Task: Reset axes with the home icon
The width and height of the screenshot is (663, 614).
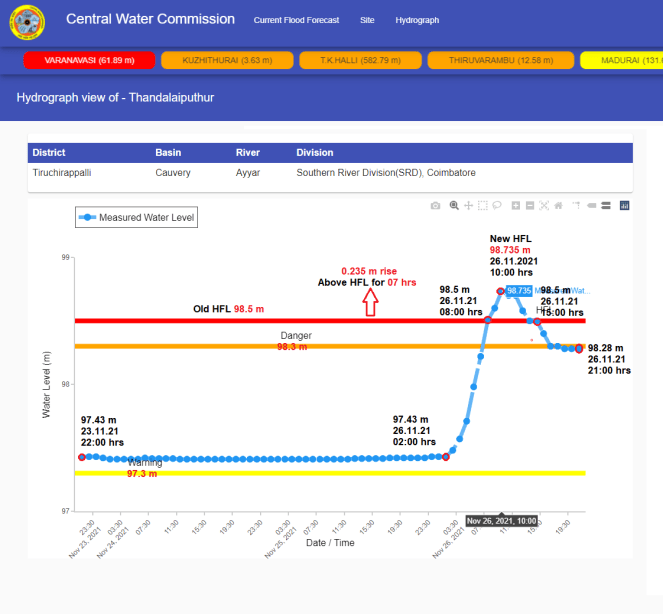Action: [558, 205]
